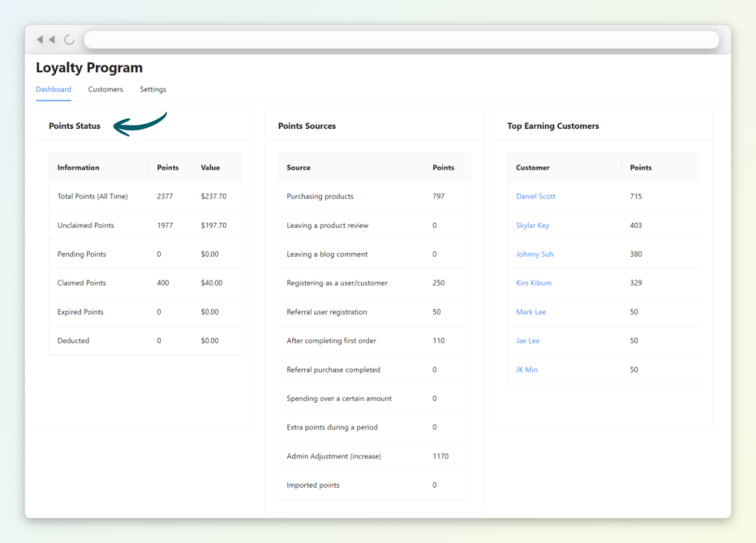Image resolution: width=756 pixels, height=543 pixels.
Task: Click the browser forward navigation arrow
Action: tap(52, 39)
